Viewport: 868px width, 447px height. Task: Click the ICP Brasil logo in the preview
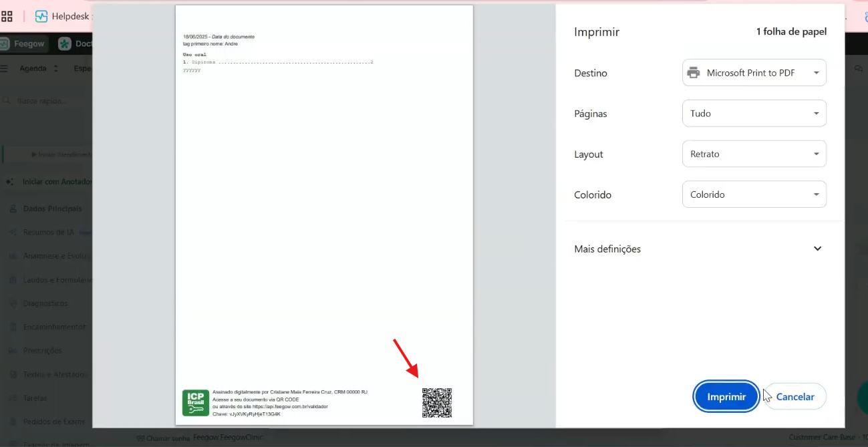[196, 403]
